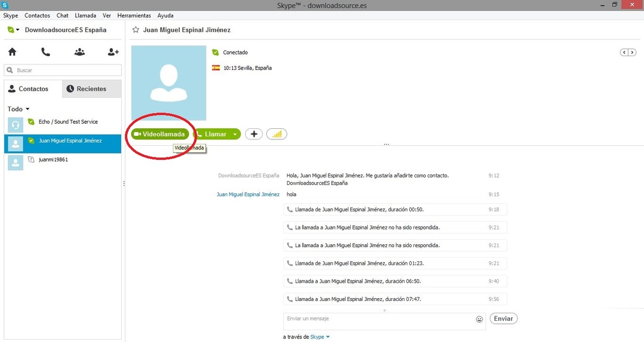
Task: Click call entry with duración 01:23
Action: (395, 264)
